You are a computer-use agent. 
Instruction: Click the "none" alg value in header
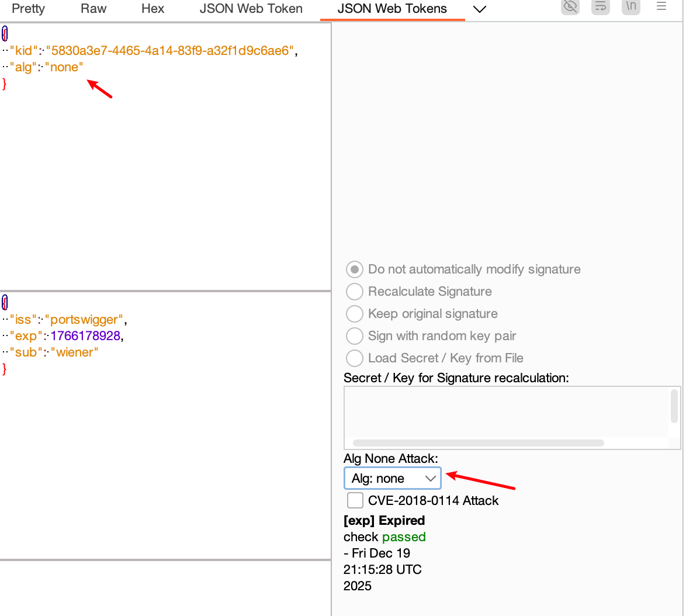tap(64, 68)
